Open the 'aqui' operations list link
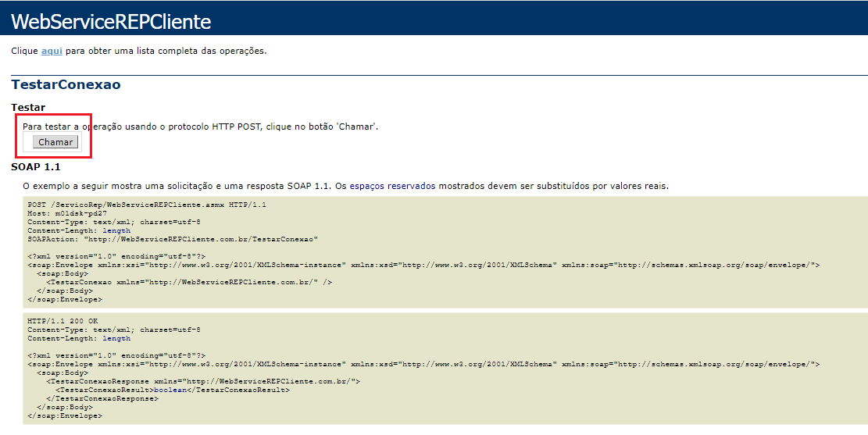The width and height of the screenshot is (868, 435). [x=52, y=52]
